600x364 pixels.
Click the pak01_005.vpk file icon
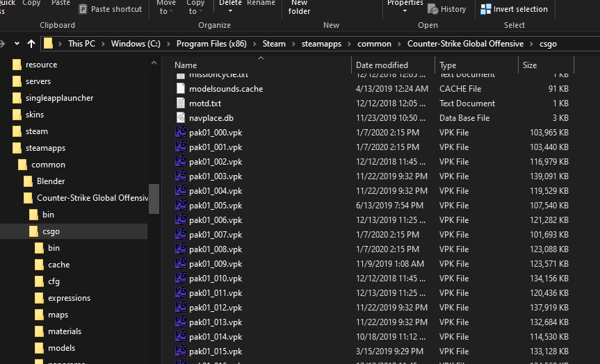click(x=181, y=206)
